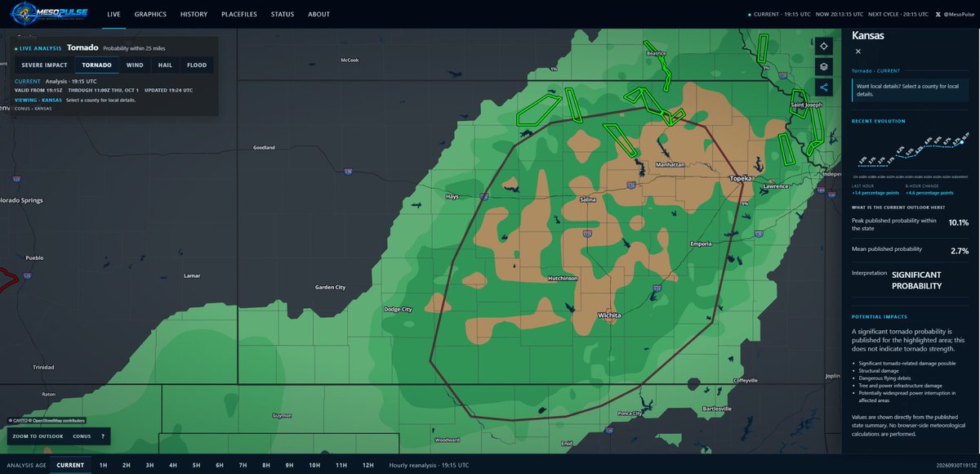
Task: Select the 11H analysis age
Action: [x=341, y=465]
